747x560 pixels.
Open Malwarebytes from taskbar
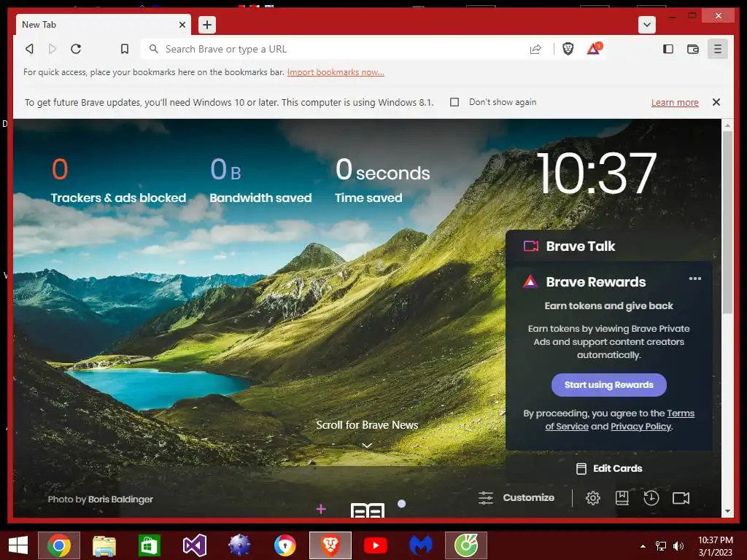421,545
